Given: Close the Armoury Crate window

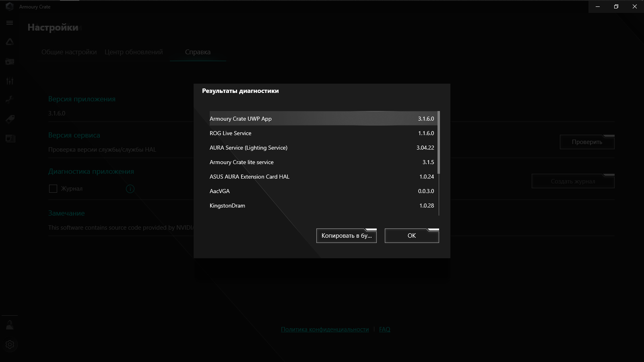Looking at the screenshot, I should tap(635, 6).
